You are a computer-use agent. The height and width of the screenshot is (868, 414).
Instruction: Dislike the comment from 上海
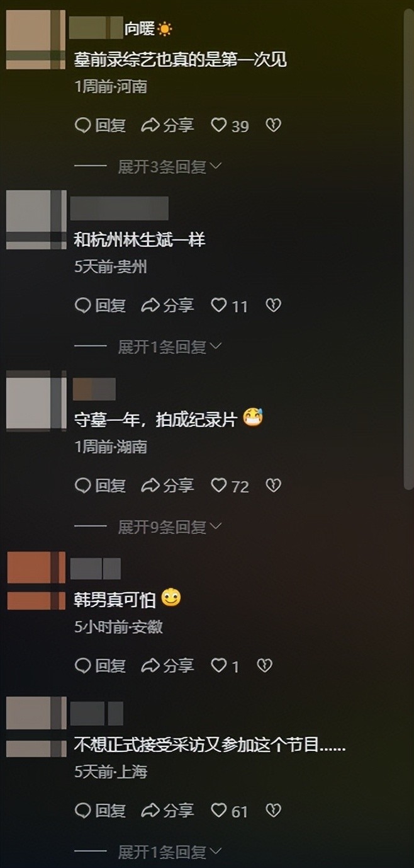point(272,811)
